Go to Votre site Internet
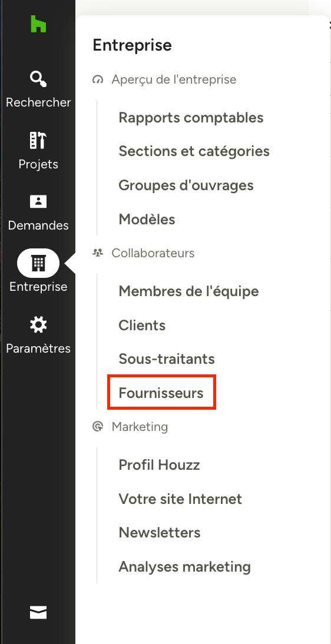Image resolution: width=331 pixels, height=644 pixels. coord(180,499)
